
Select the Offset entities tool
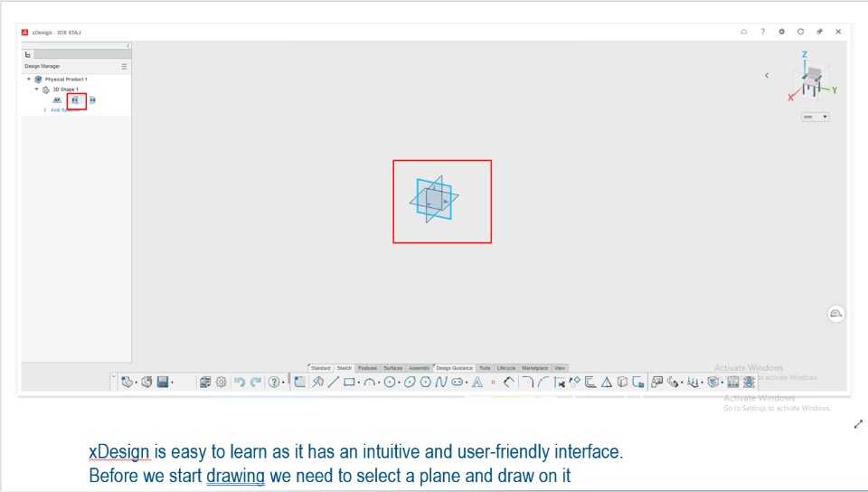590,382
